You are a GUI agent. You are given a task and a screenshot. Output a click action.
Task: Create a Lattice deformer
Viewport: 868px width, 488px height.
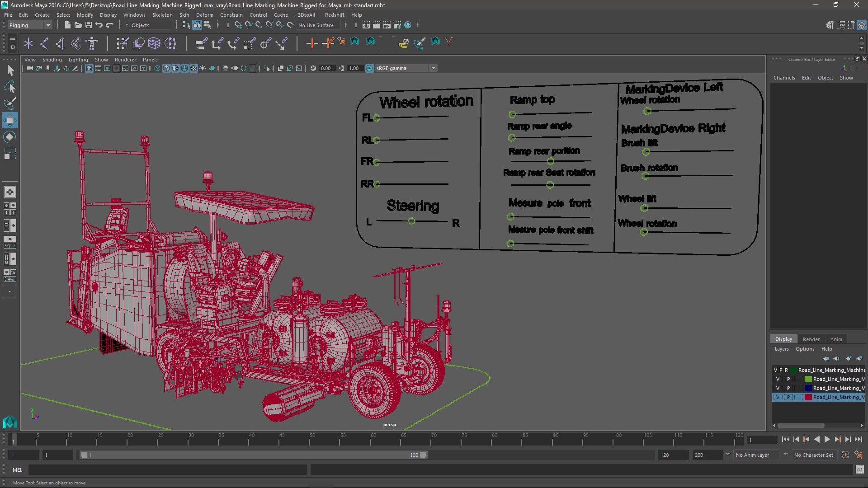[154, 43]
